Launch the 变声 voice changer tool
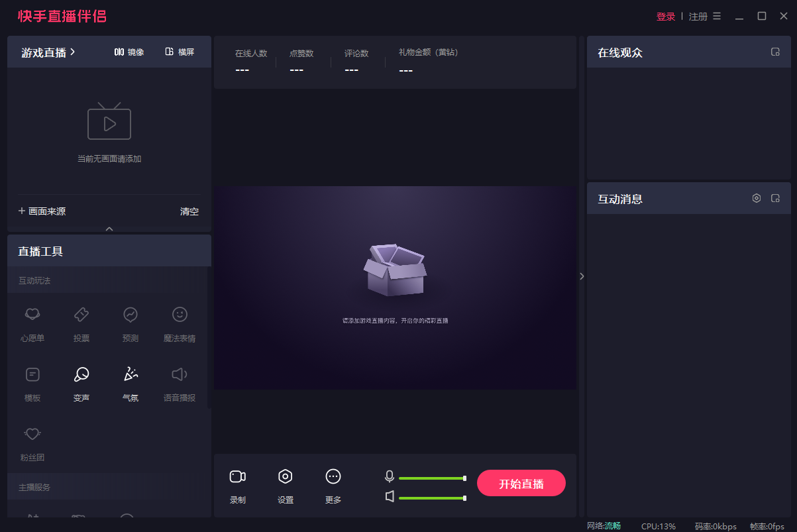Image resolution: width=797 pixels, height=532 pixels. point(81,383)
